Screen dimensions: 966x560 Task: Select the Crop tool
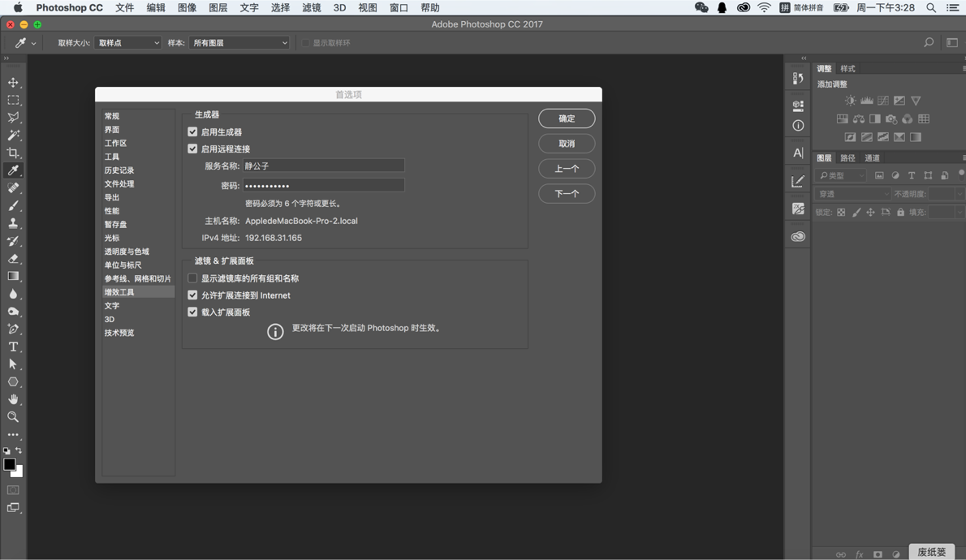click(x=13, y=153)
